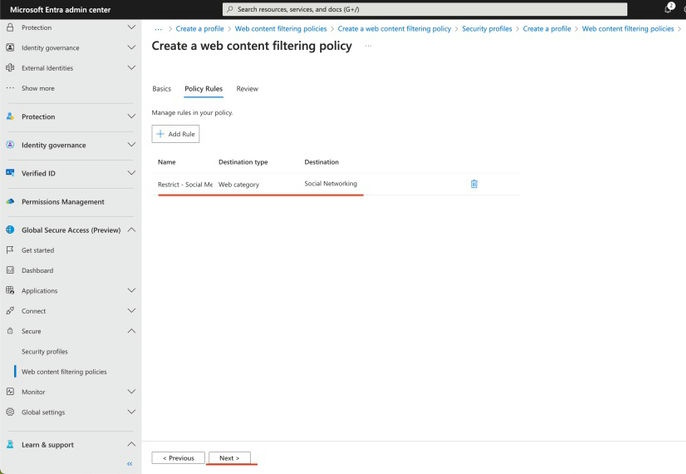Click the Get started flag icon
The width and height of the screenshot is (686, 474).
pos(10,250)
